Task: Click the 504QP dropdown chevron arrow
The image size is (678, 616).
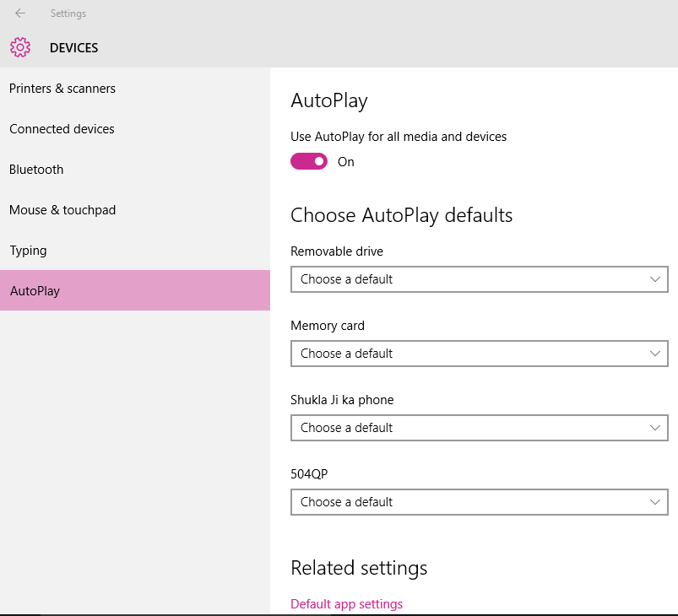Action: (x=656, y=502)
